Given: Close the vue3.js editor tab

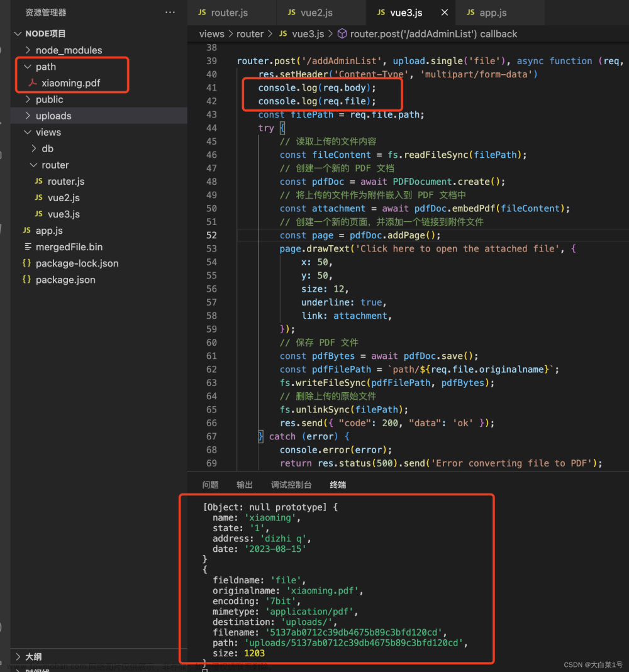Looking at the screenshot, I should pos(445,13).
